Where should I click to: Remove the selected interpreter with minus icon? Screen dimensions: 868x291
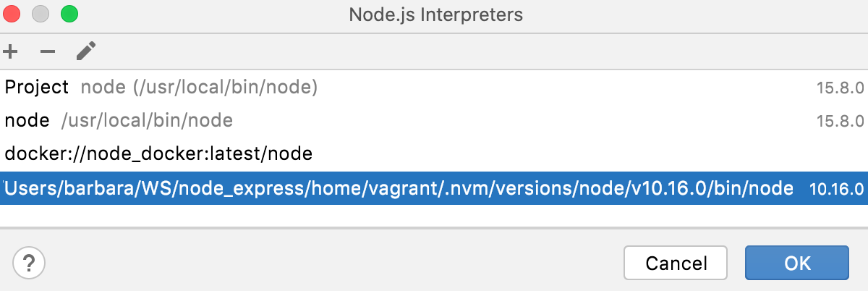(x=48, y=51)
